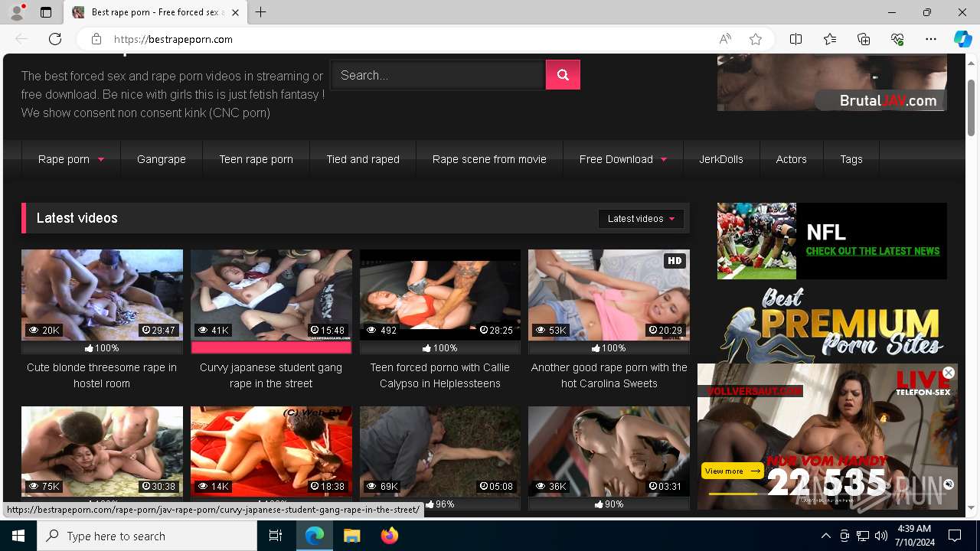Refresh the page

[x=55, y=39]
